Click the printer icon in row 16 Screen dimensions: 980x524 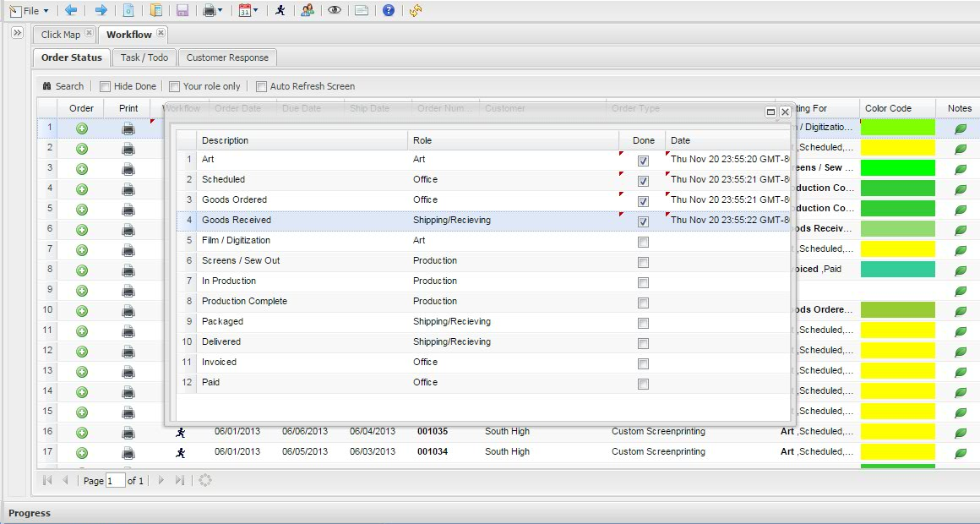pos(128,433)
